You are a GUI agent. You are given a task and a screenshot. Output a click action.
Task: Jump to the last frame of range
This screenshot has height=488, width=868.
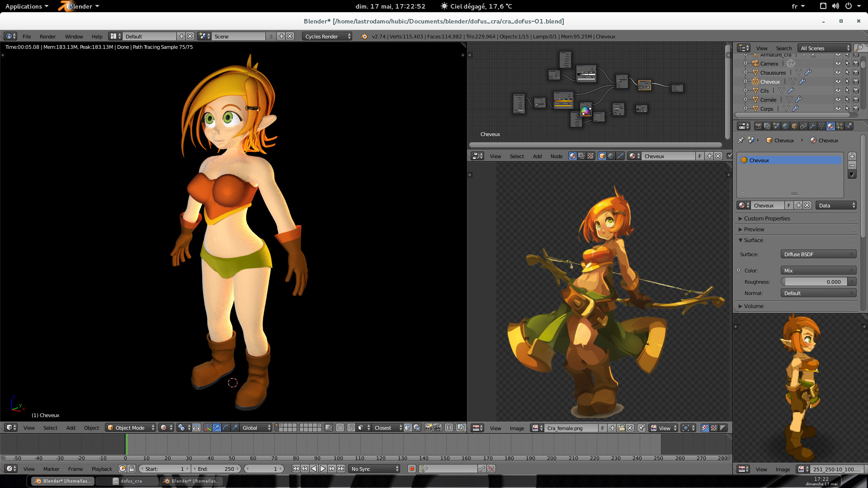click(341, 469)
